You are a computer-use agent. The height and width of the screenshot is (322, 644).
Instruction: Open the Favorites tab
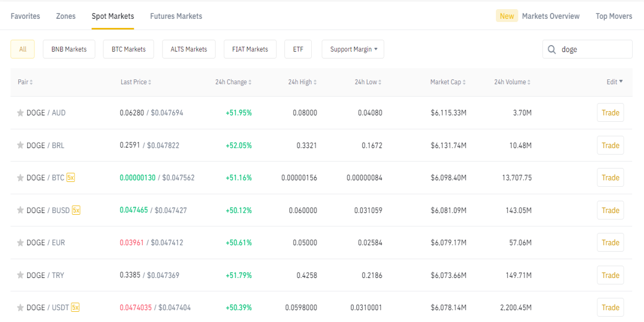coord(25,16)
